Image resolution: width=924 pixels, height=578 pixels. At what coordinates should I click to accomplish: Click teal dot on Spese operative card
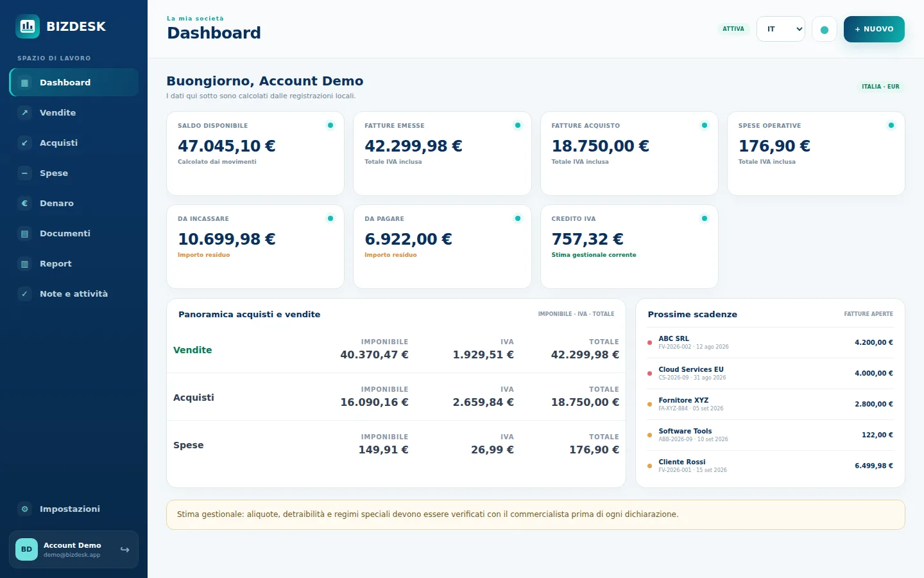pos(891,125)
